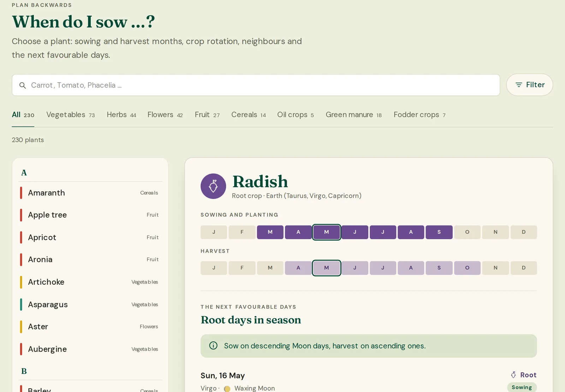Viewport: 565px width, 392px height.
Task: Open the Filter options
Action: (529, 85)
